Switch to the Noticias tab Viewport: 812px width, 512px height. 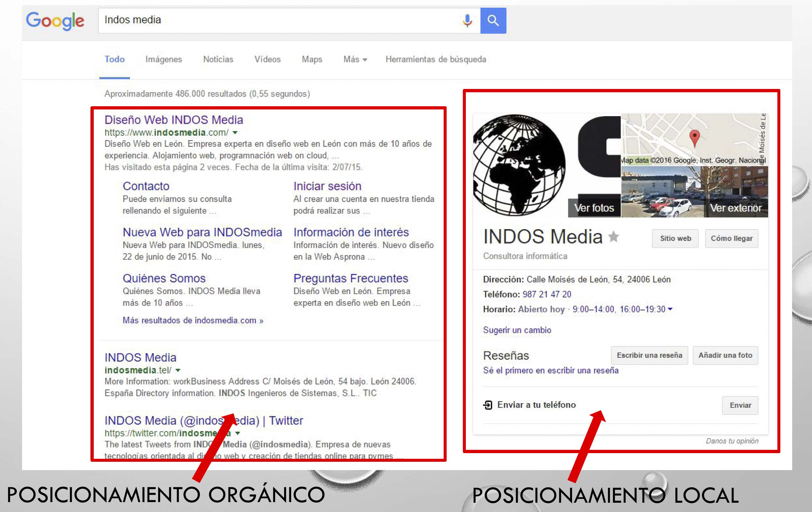[x=218, y=60]
